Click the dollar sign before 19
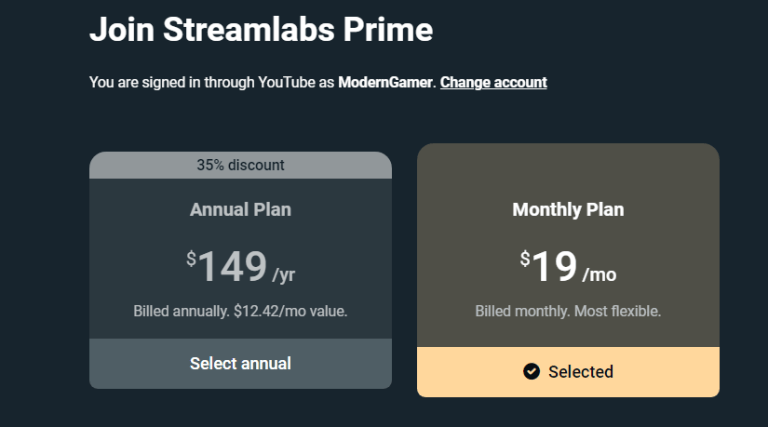This screenshot has width=768, height=427. (x=525, y=259)
